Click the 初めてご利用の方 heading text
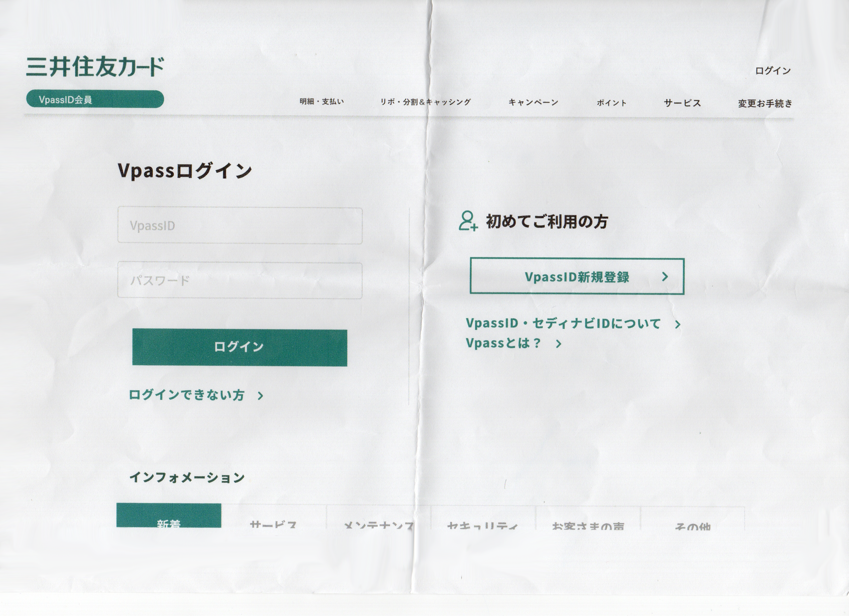This screenshot has width=849, height=616. pyautogui.click(x=547, y=221)
